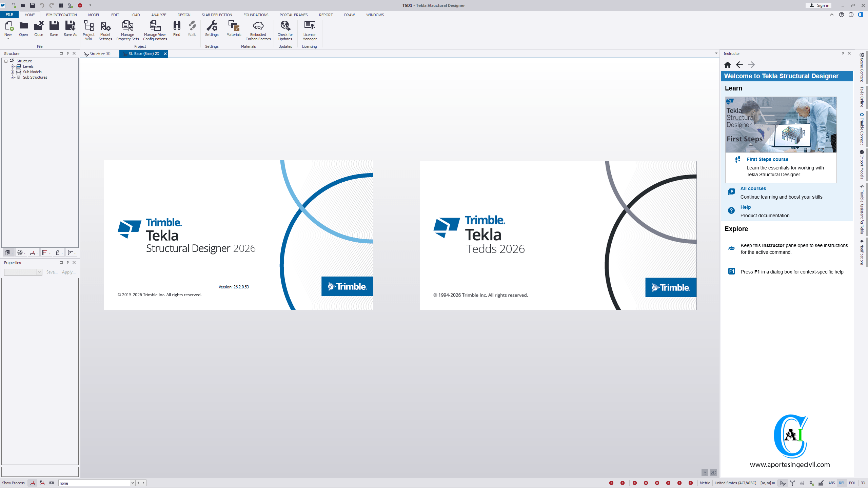Step to the next loadcase arrow
Image resolution: width=868 pixels, height=488 pixels.
(143, 483)
